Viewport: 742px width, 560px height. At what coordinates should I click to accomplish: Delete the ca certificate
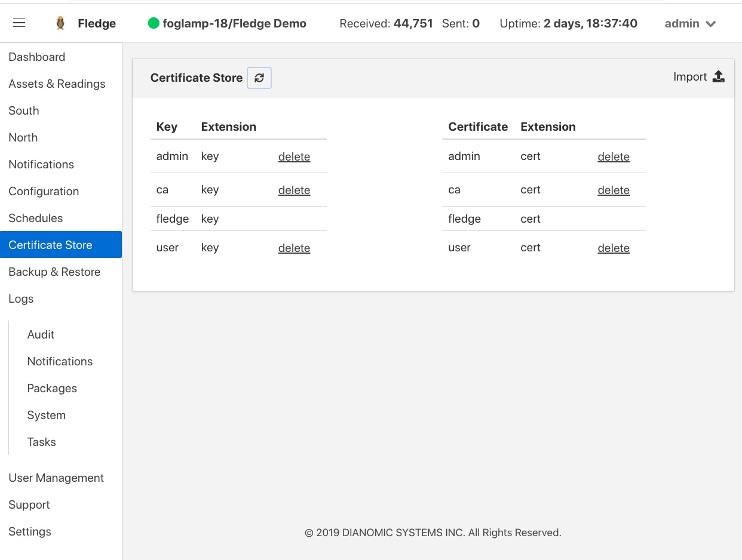[614, 190]
